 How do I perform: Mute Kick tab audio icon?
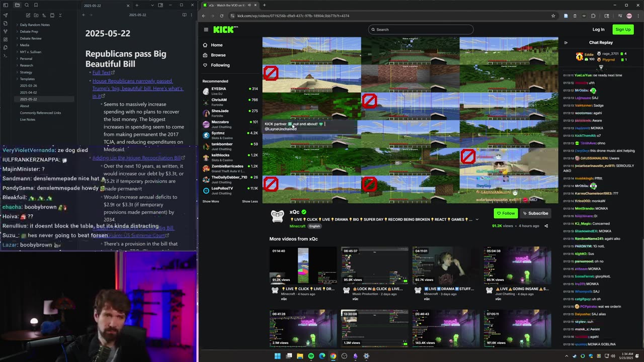(x=249, y=5)
